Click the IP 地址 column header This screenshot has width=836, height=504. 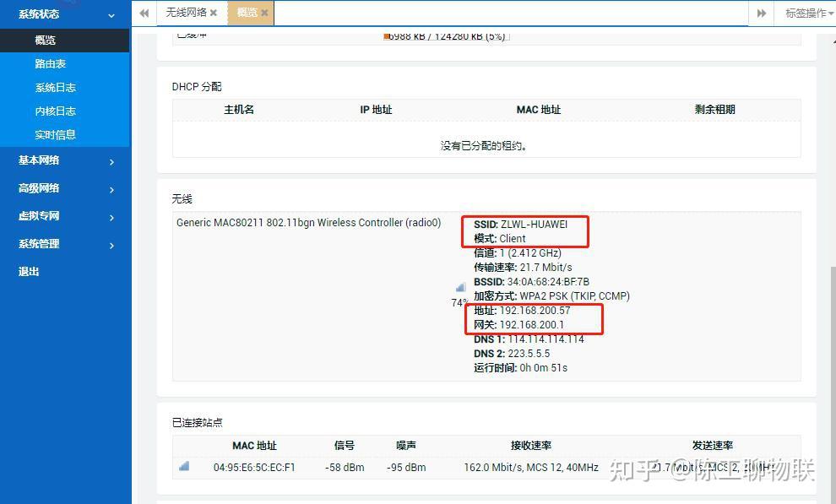point(376,110)
